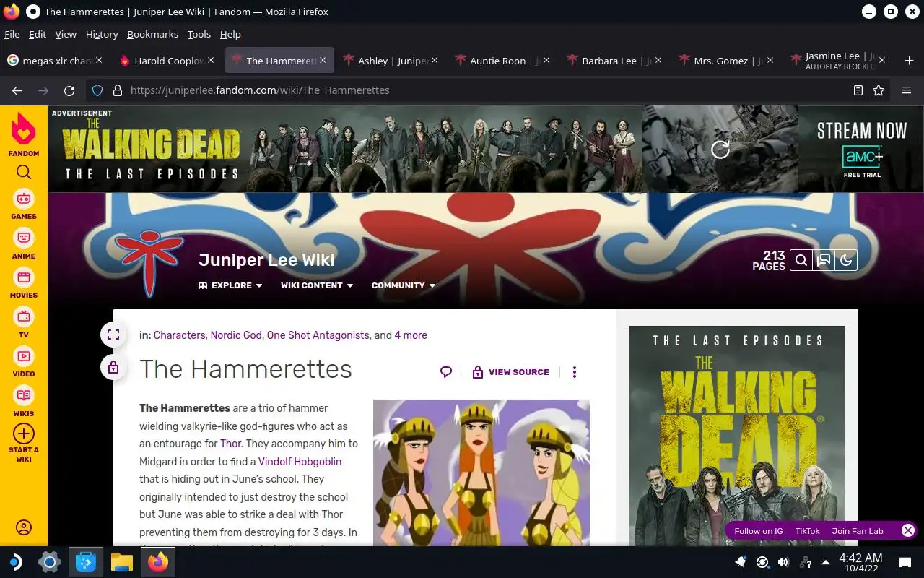924x578 pixels.
Task: Click the page lock icon beside title
Action: pyautogui.click(x=113, y=368)
